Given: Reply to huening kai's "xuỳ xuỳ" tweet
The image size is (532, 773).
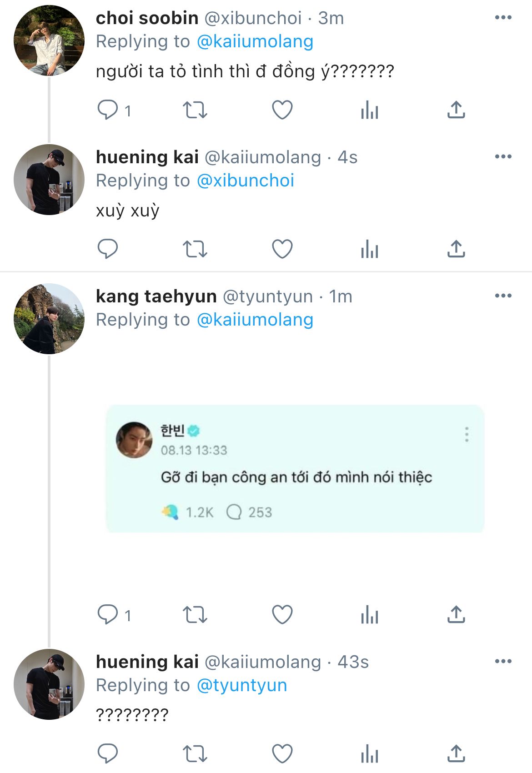Looking at the screenshot, I should pos(108,249).
